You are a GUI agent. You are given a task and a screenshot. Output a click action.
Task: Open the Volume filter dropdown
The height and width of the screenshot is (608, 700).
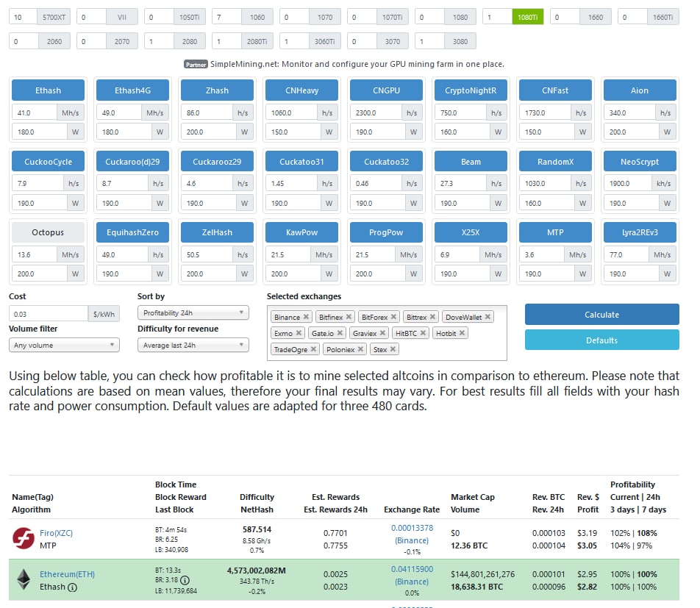coord(64,345)
